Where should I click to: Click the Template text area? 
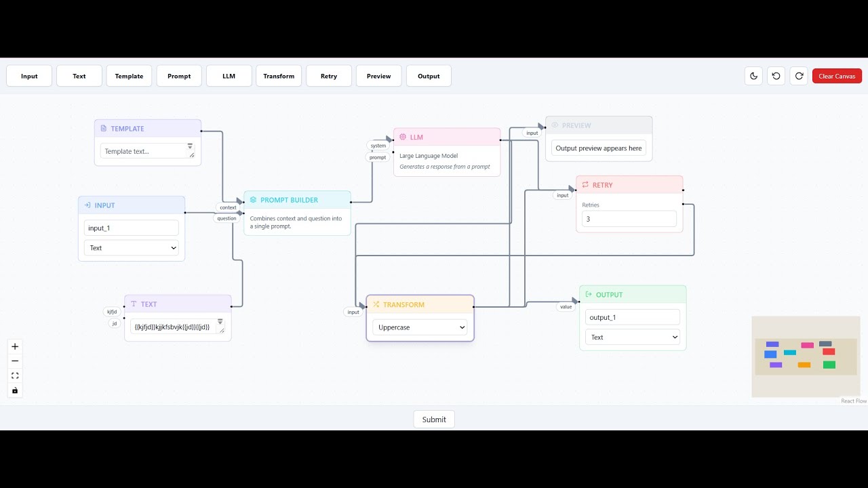148,151
